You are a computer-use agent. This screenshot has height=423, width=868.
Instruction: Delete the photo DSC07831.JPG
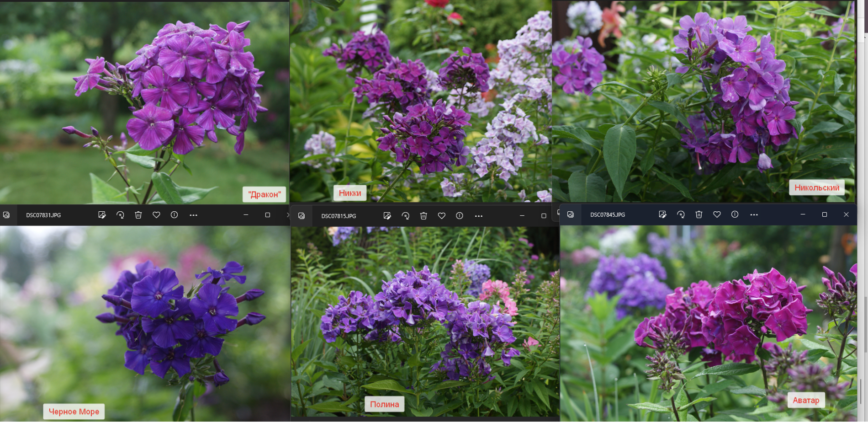click(x=138, y=215)
